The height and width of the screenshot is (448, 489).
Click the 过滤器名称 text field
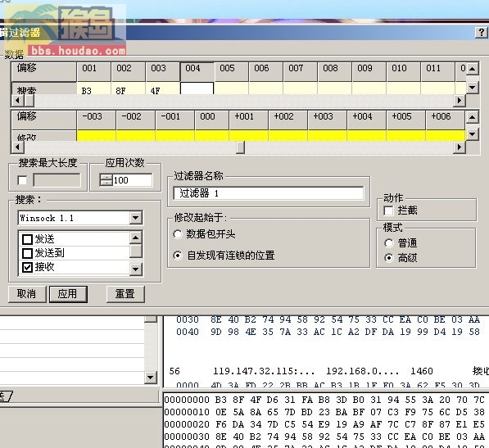tap(269, 193)
